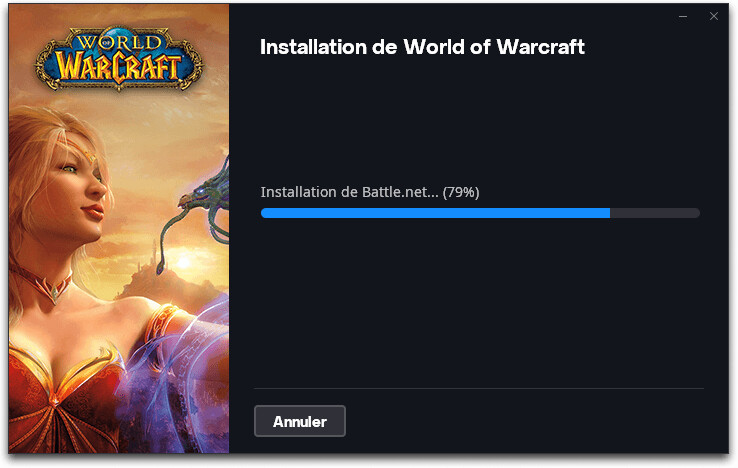Click the character's gold headband jewel
Screen dimensions: 738x468
(89, 155)
